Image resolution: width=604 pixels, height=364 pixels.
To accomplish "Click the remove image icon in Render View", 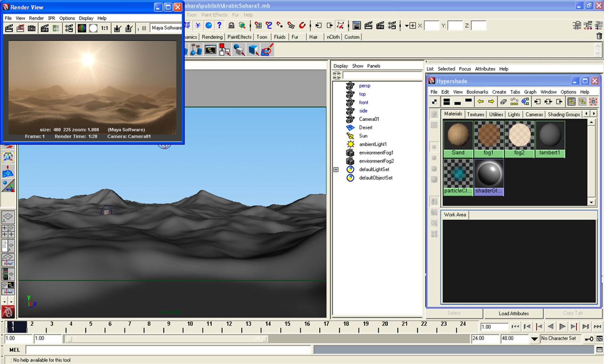I will 129,28.
